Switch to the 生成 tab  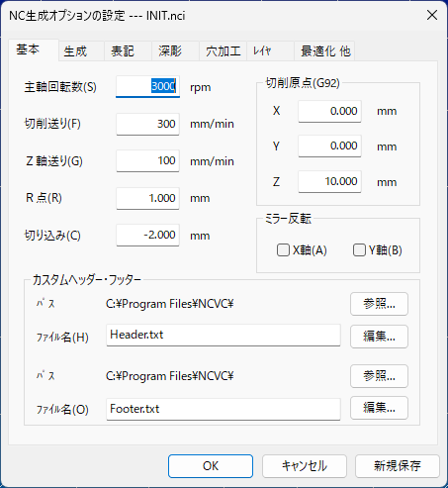pos(75,51)
